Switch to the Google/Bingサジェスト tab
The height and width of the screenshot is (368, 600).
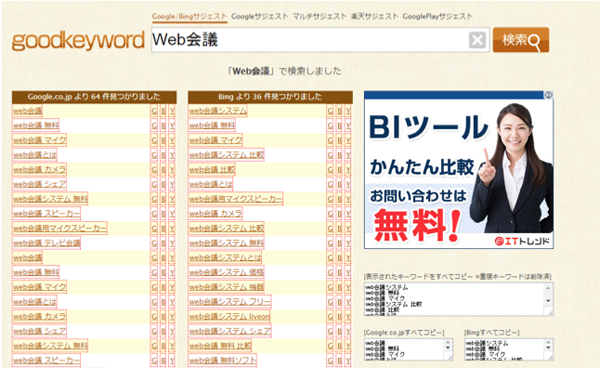point(189,16)
